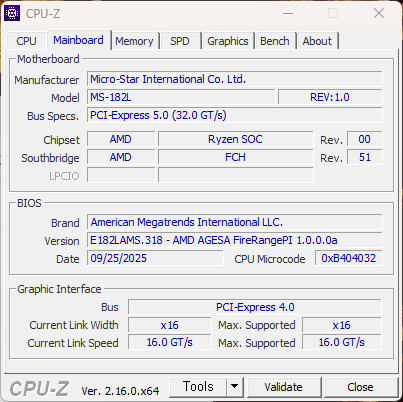This screenshot has width=403, height=402.
Task: Click the Current Link Width x16 value
Action: tap(170, 325)
